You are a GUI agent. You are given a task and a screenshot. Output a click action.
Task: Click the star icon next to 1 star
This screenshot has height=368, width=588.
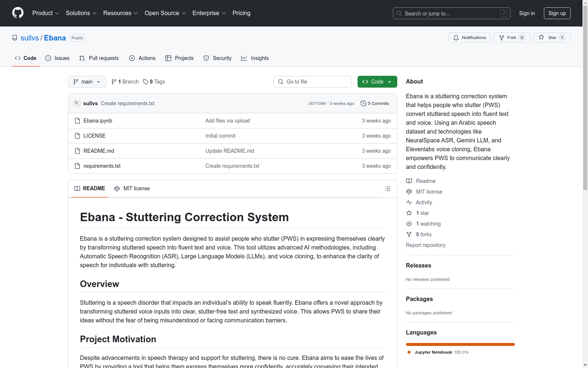[409, 213]
